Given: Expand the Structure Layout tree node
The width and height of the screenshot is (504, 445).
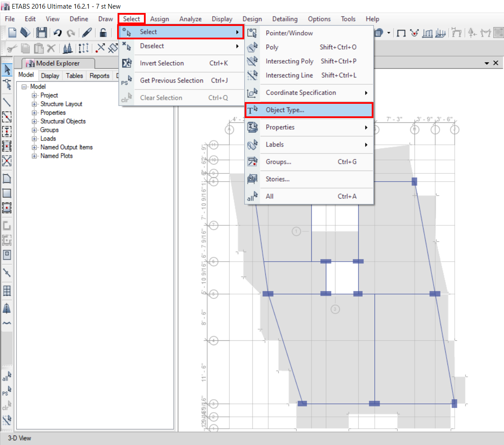Looking at the screenshot, I should point(34,104).
